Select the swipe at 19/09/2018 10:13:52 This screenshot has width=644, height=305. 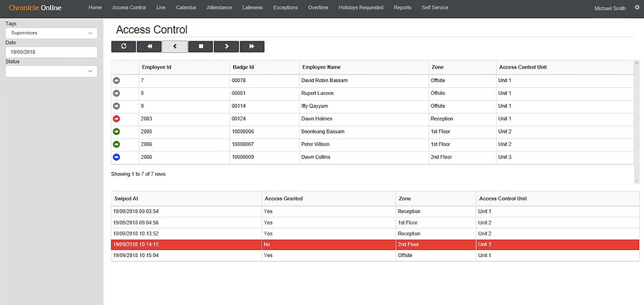point(375,234)
